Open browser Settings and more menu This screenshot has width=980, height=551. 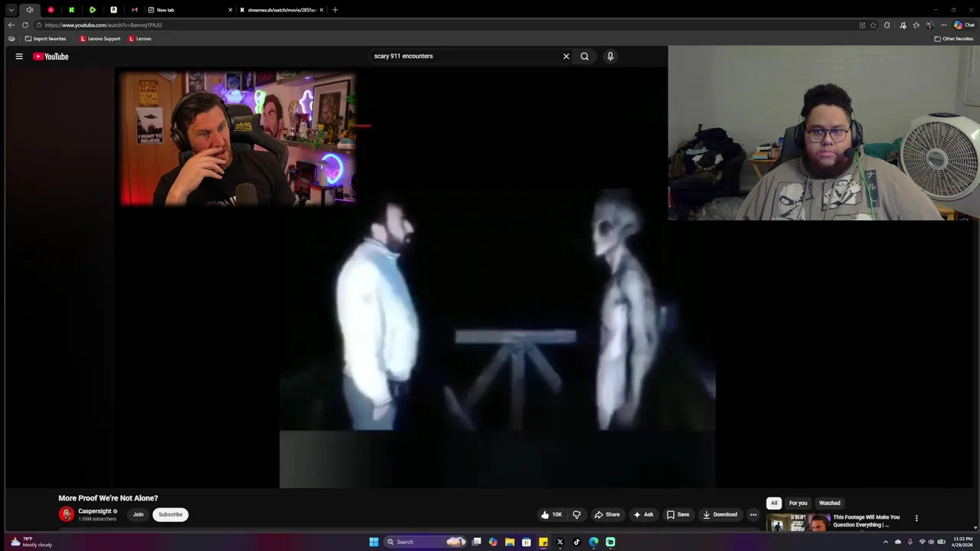click(x=943, y=25)
